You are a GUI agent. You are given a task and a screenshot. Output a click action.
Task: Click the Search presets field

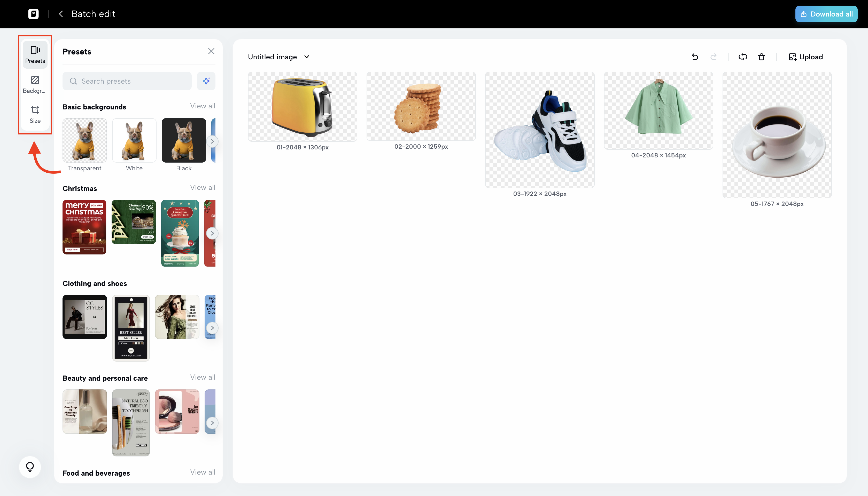click(127, 81)
